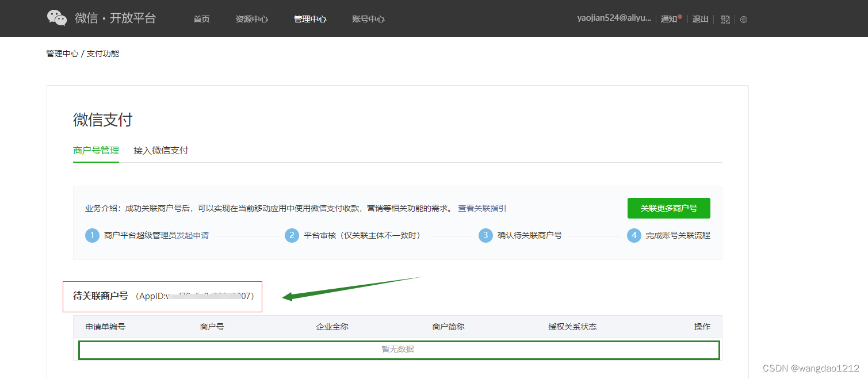Open the QR code icon in header

[725, 19]
